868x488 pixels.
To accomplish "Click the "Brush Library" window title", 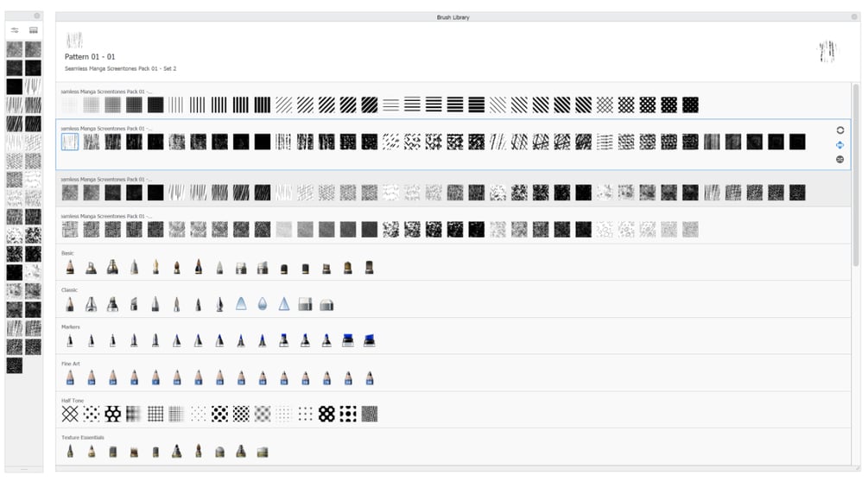I will point(453,17).
